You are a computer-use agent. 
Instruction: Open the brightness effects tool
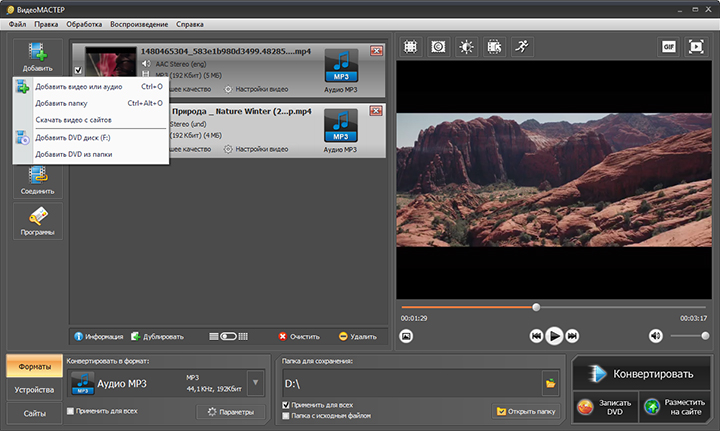(466, 47)
